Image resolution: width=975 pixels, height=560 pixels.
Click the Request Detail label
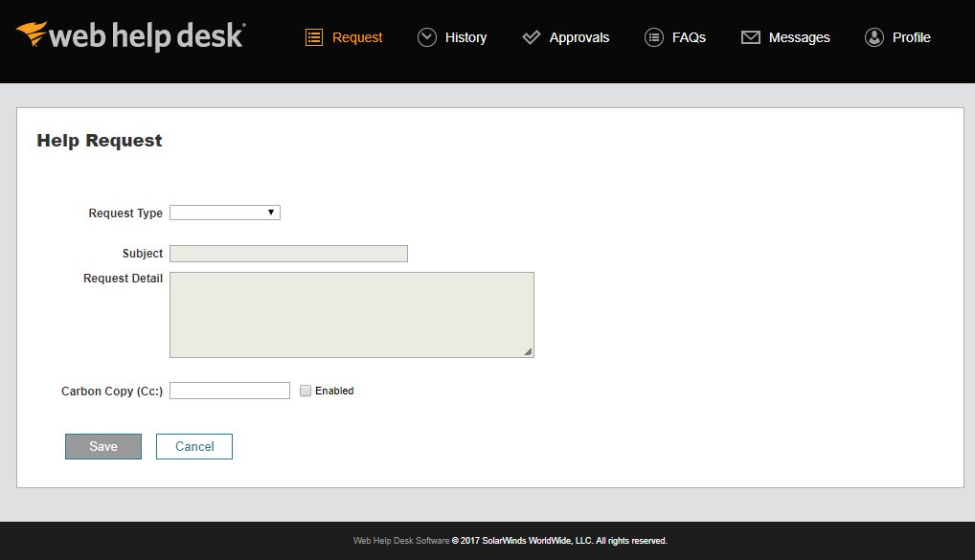click(124, 279)
